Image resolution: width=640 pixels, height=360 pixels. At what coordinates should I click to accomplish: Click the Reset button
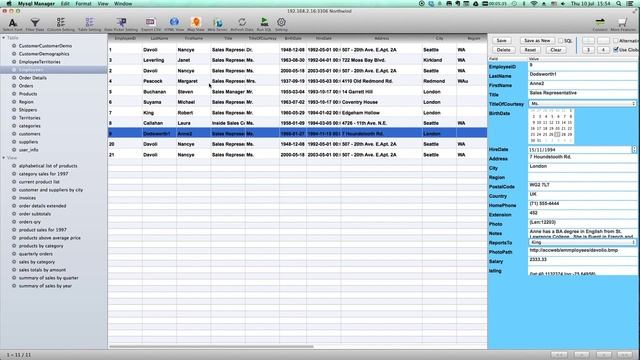[x=530, y=50]
